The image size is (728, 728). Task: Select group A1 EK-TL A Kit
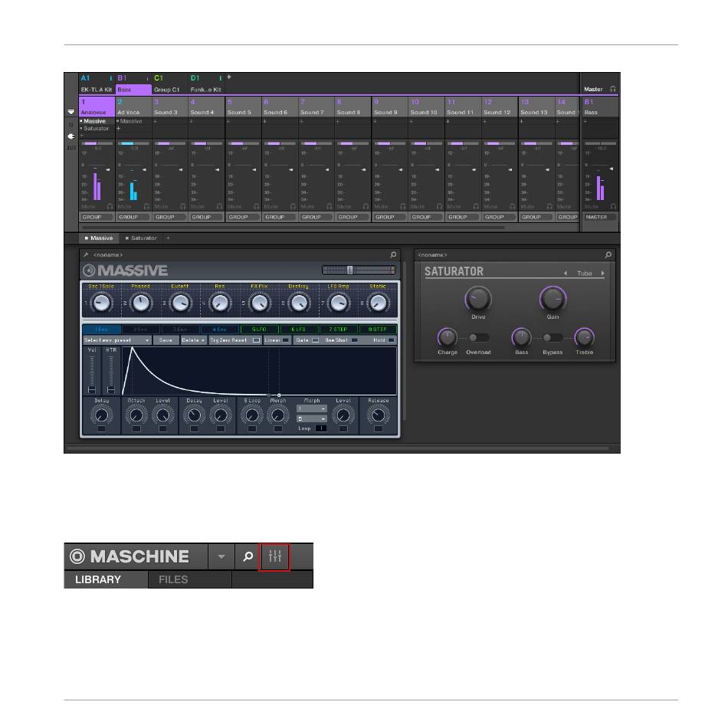click(97, 84)
